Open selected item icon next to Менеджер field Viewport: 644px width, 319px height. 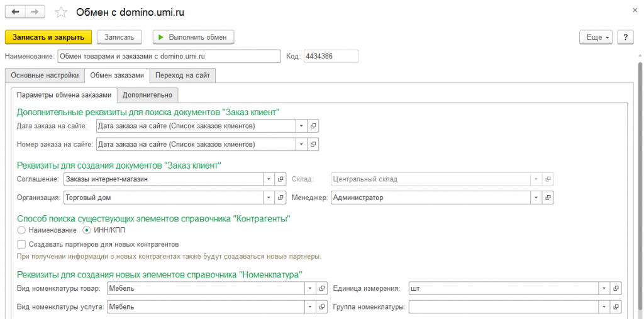(x=548, y=198)
